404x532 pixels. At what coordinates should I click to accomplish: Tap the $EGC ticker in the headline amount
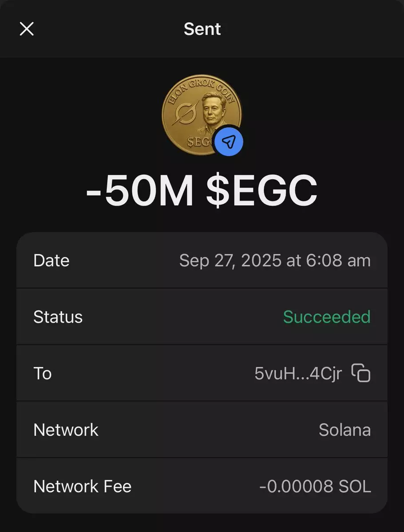[262, 191]
